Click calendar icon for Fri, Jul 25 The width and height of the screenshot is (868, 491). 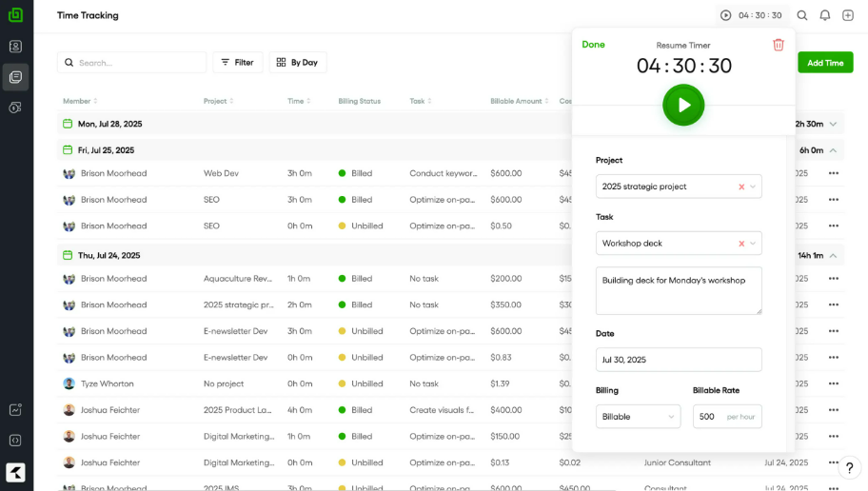(x=68, y=150)
